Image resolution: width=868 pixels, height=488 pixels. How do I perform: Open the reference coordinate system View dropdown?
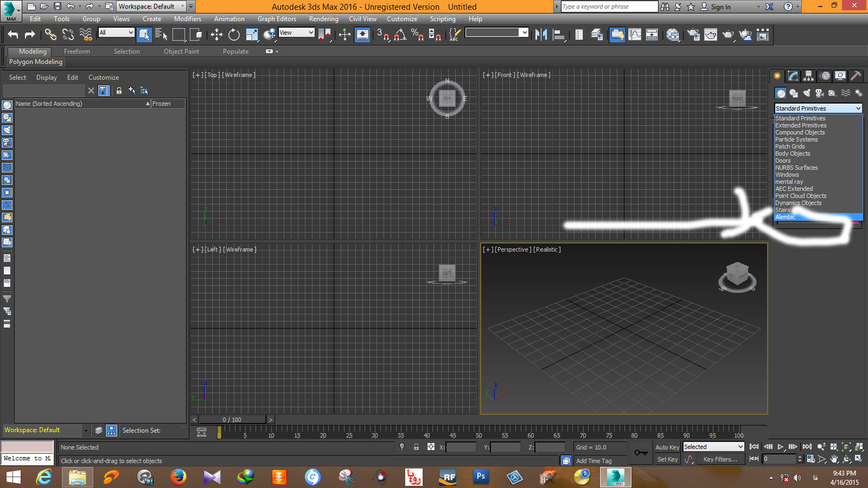(x=296, y=33)
